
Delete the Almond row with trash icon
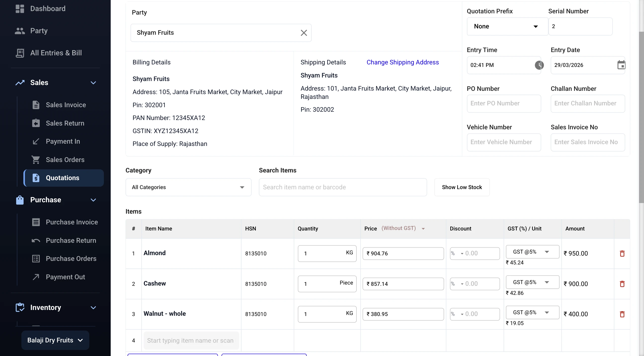pos(622,254)
